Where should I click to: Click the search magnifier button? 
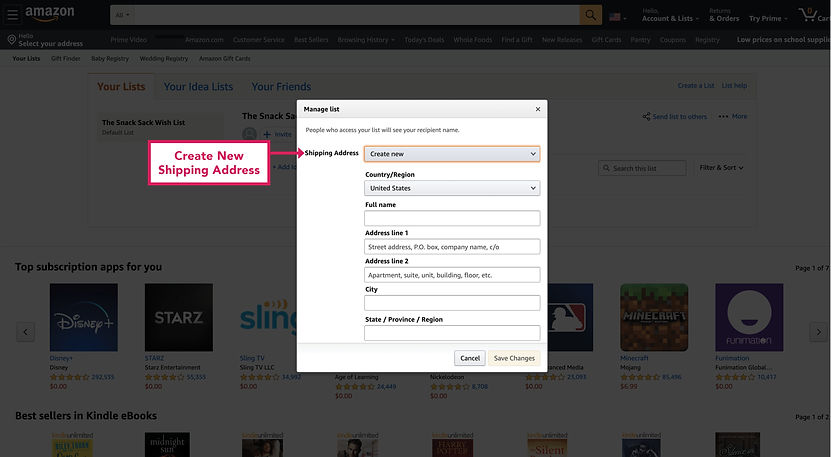[x=590, y=15]
